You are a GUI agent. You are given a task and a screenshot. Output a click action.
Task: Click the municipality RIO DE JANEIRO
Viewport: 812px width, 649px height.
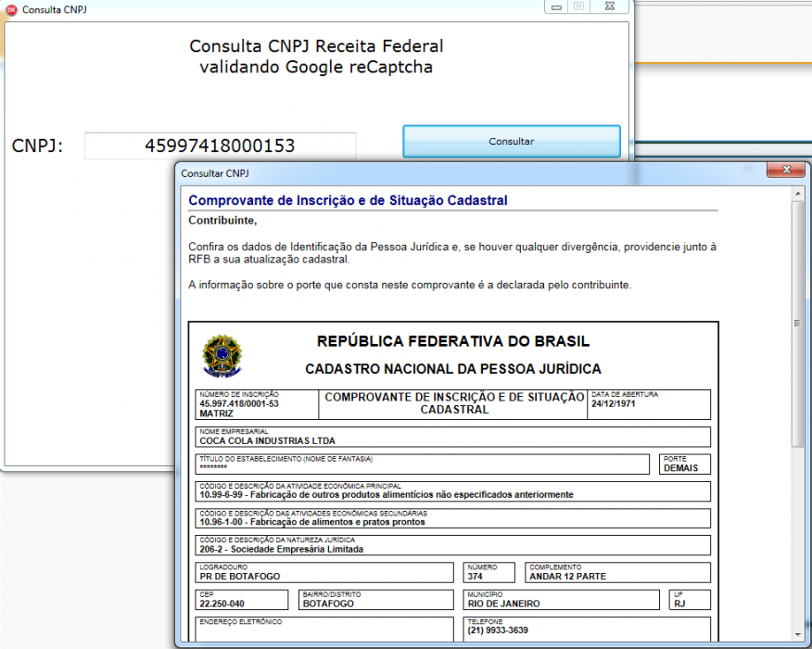click(504, 604)
